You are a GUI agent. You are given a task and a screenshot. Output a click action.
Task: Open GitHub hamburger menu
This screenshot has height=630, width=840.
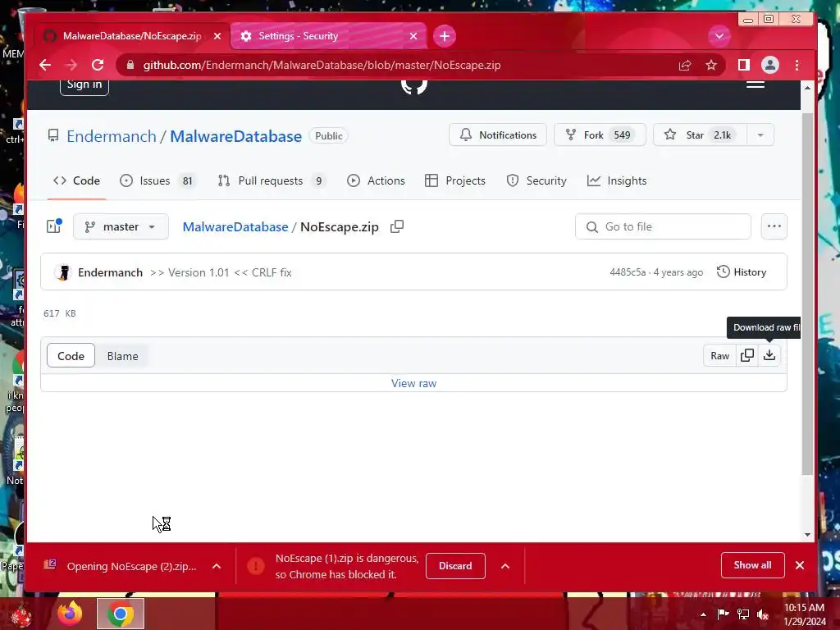pyautogui.click(x=756, y=84)
